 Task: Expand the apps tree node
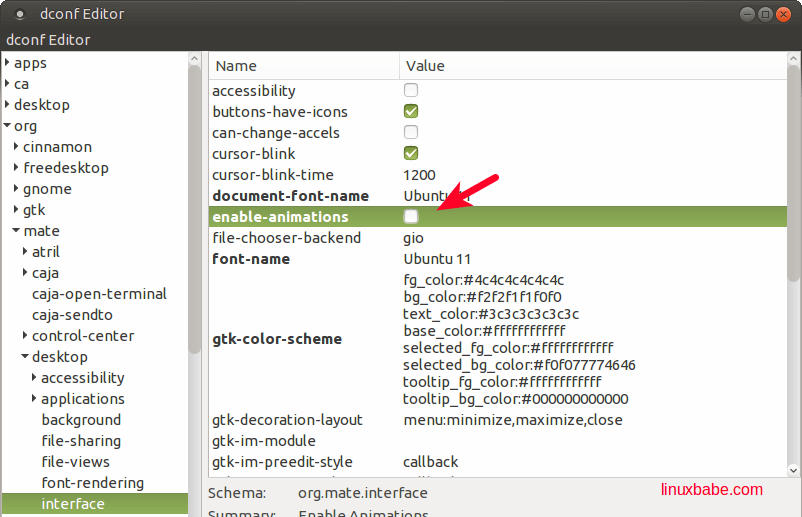click(x=7, y=63)
